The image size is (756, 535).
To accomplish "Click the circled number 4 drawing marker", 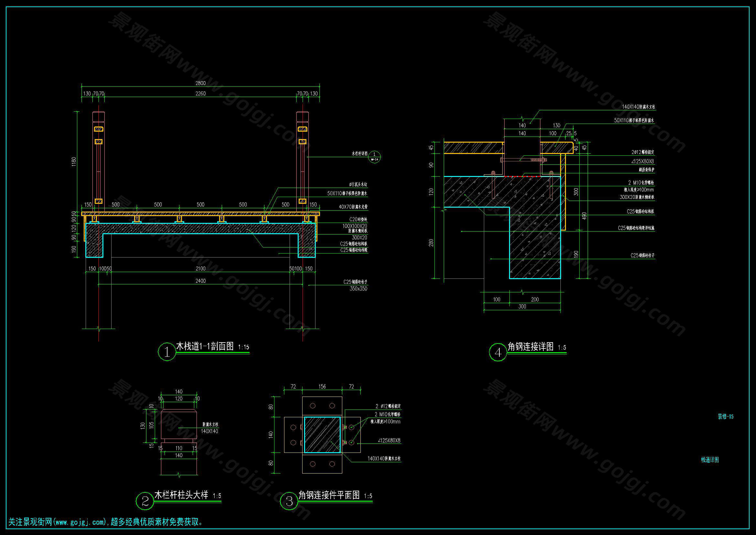I will tap(498, 352).
